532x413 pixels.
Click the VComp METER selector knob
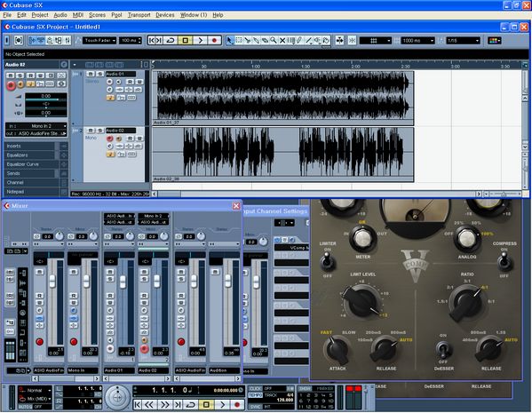pyautogui.click(x=362, y=238)
